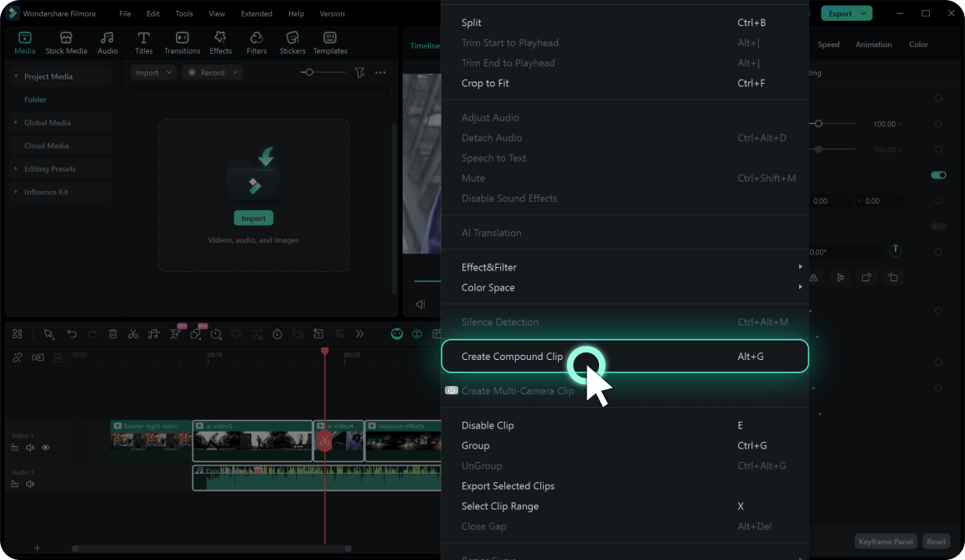Open the Audio library tab

point(107,43)
